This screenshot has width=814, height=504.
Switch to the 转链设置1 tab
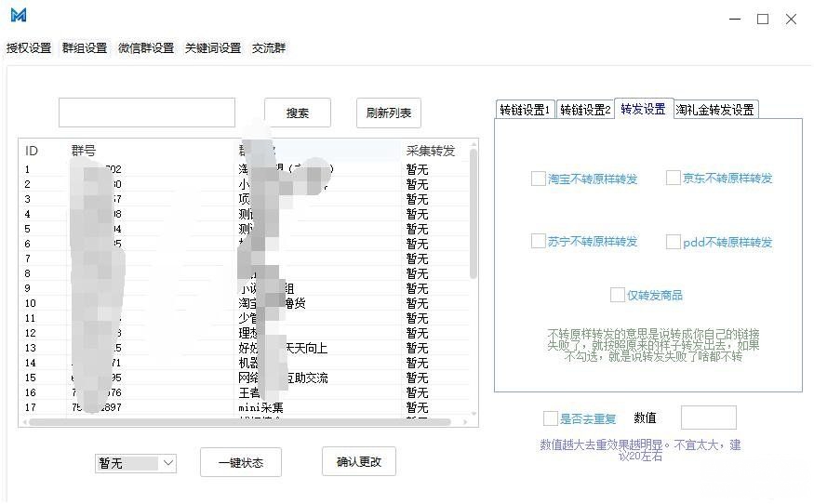coord(525,110)
